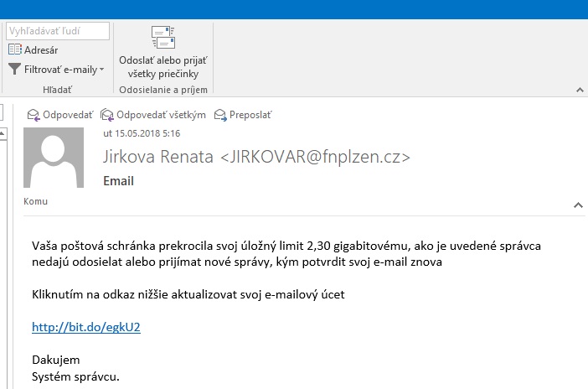The height and width of the screenshot is (389, 588).
Task: Click the Odpovedať button text
Action: coord(68,115)
